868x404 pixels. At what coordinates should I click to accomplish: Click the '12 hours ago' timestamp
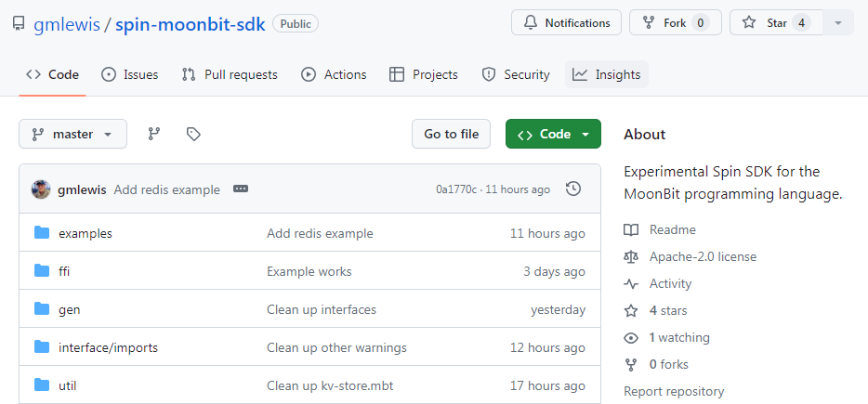(x=547, y=348)
